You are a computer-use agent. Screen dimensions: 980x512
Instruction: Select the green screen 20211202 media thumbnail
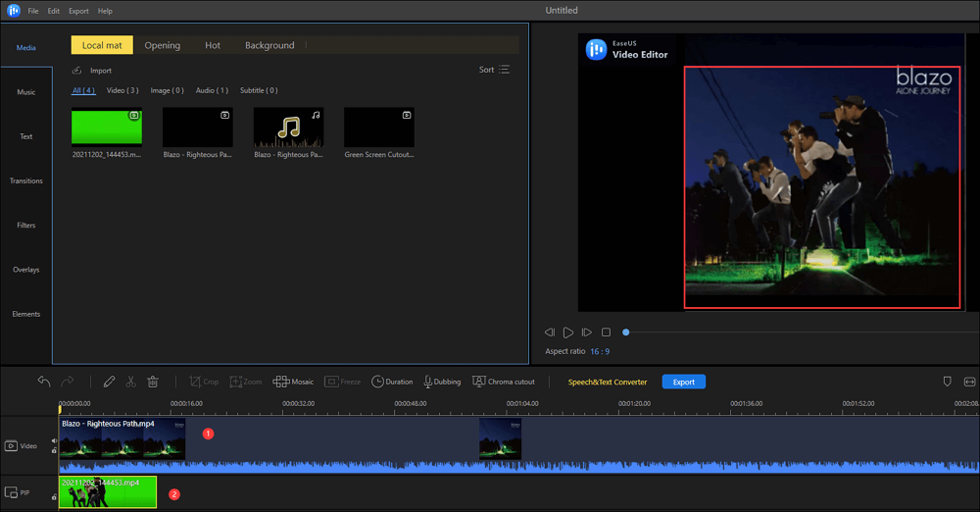[x=107, y=128]
